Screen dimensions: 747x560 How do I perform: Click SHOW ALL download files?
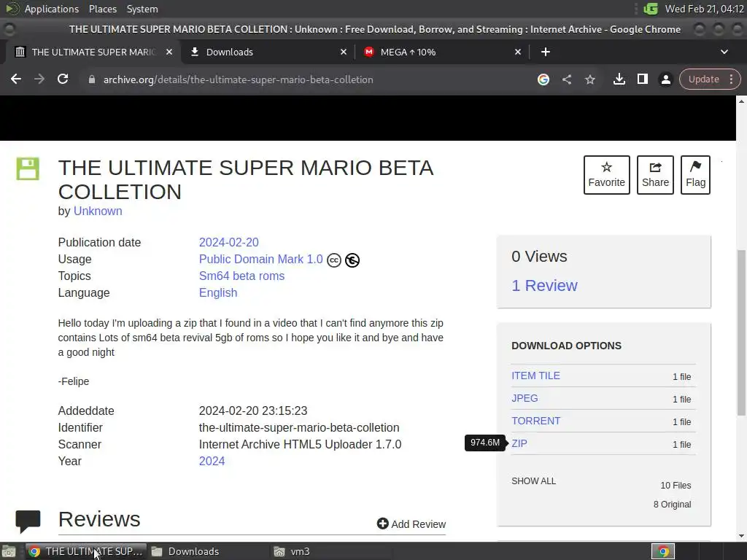tap(533, 481)
